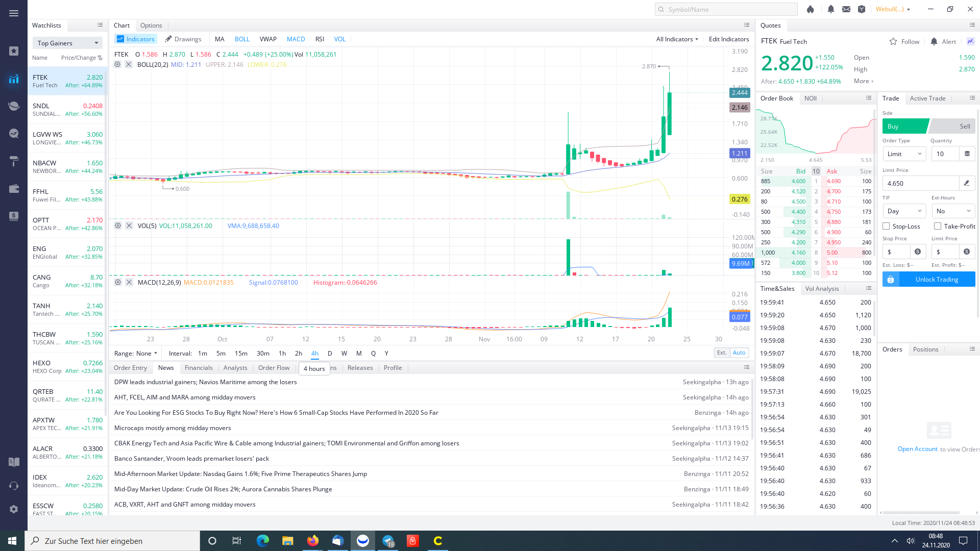Select the 15m interval
The height and width of the screenshot is (551, 980).
(x=241, y=353)
